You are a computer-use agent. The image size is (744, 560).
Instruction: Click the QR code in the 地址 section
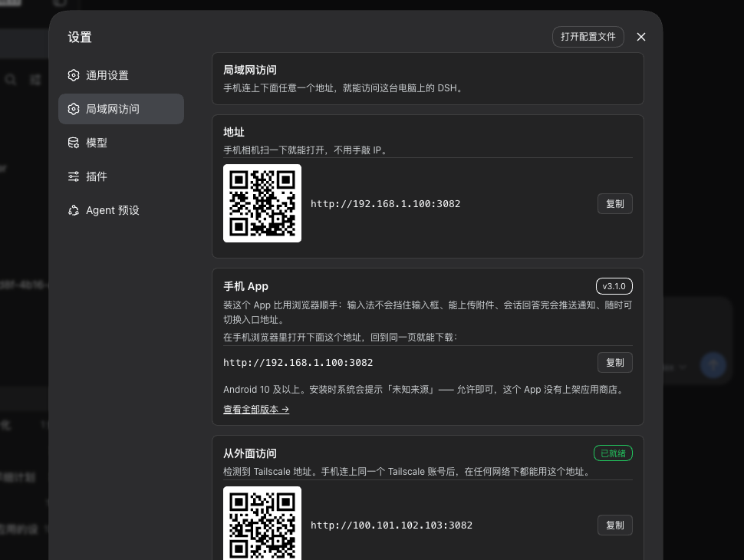(x=262, y=203)
